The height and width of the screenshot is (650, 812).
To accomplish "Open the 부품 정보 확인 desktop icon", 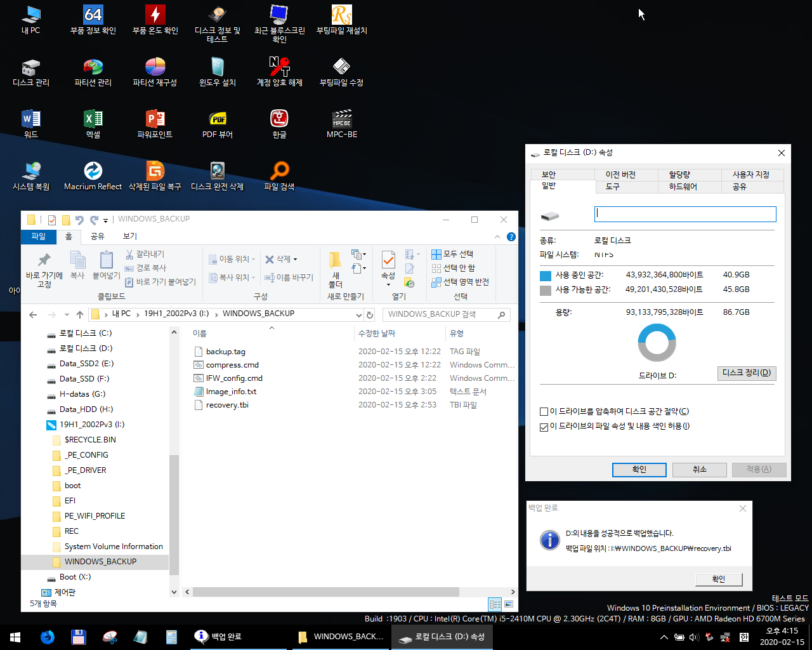I will pos(93,20).
